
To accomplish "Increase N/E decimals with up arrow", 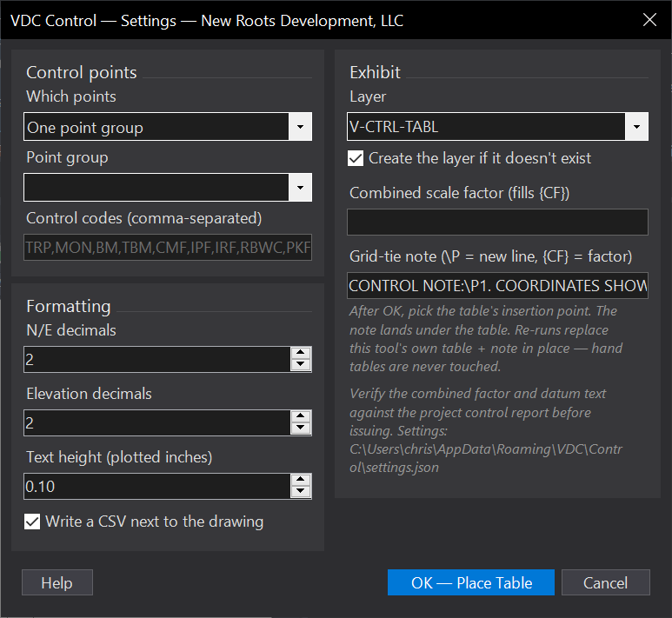I will 301,353.
